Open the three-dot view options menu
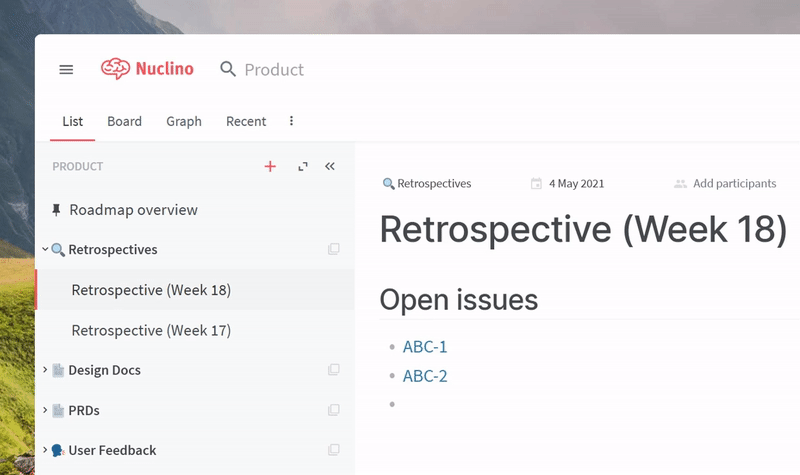This screenshot has height=475, width=800. 291,121
